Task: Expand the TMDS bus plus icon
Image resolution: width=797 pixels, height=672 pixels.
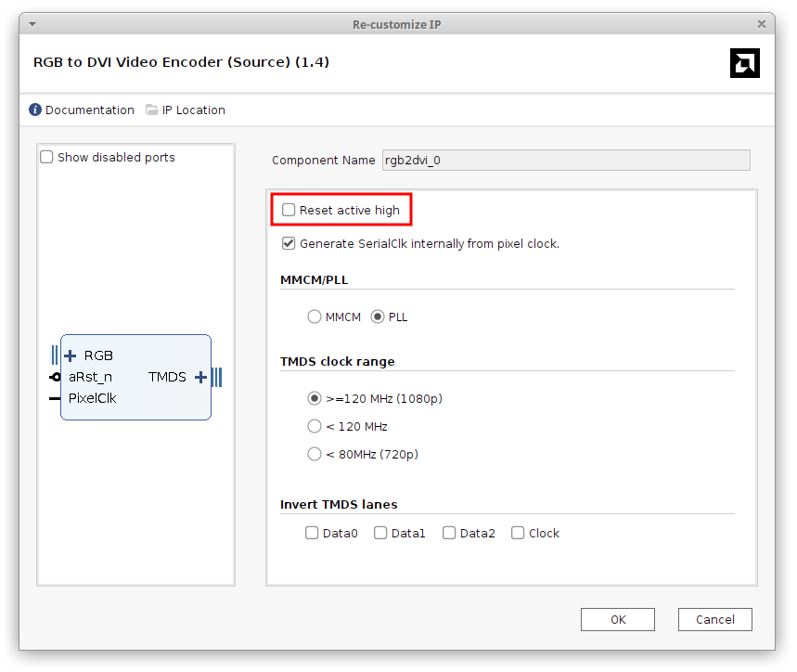Action: coord(200,377)
